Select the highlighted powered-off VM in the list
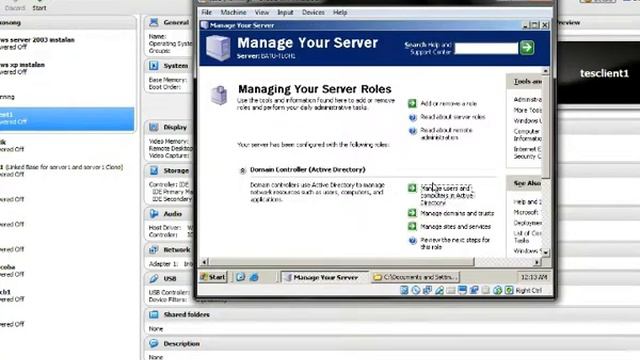 pos(67,119)
